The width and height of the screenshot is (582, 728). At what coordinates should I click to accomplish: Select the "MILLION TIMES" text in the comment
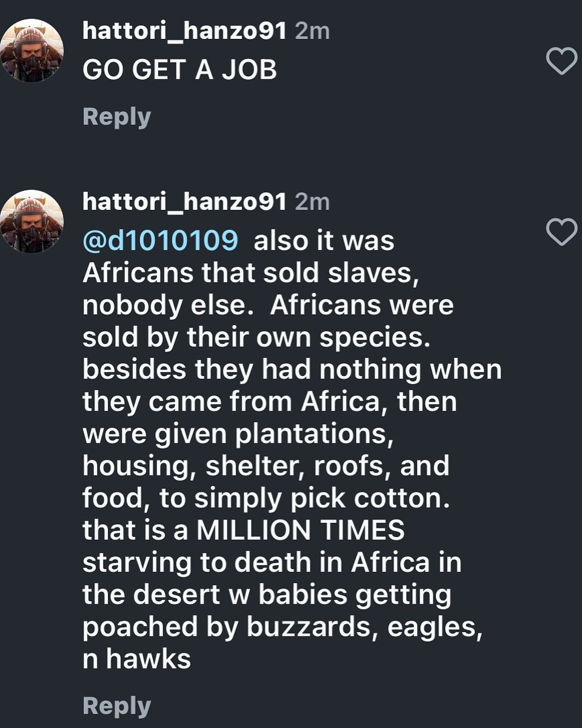click(x=301, y=530)
